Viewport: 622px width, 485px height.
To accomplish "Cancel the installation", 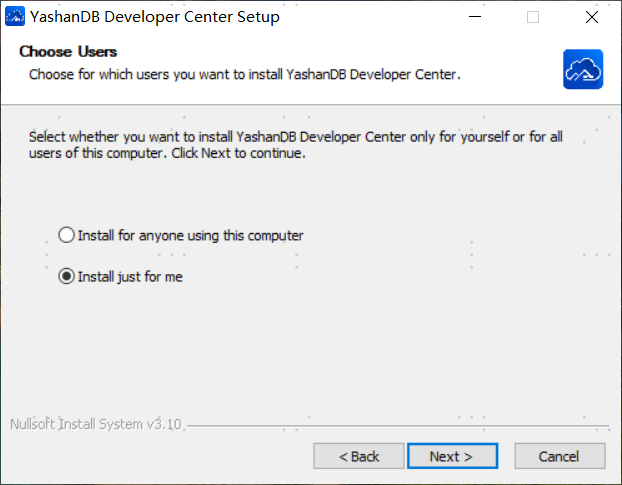I will [559, 456].
